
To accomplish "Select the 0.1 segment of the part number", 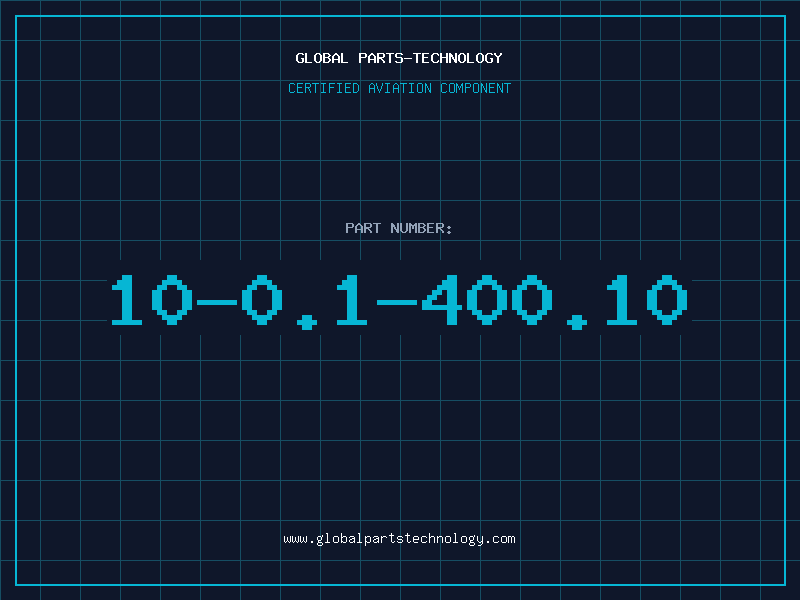I will [305, 301].
